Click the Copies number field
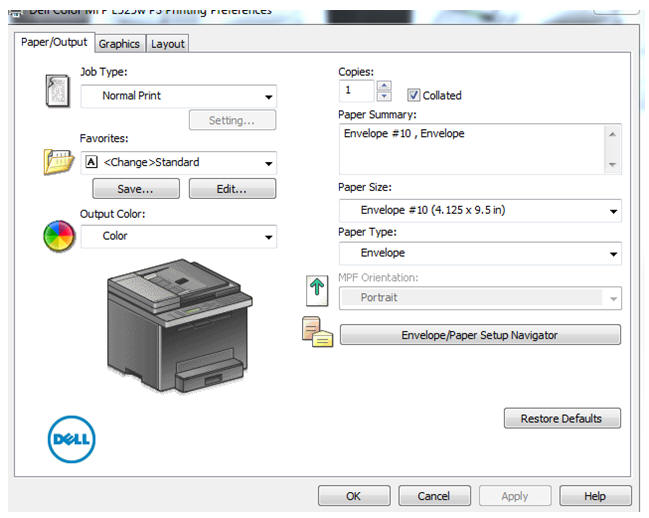The width and height of the screenshot is (649, 518). [357, 91]
